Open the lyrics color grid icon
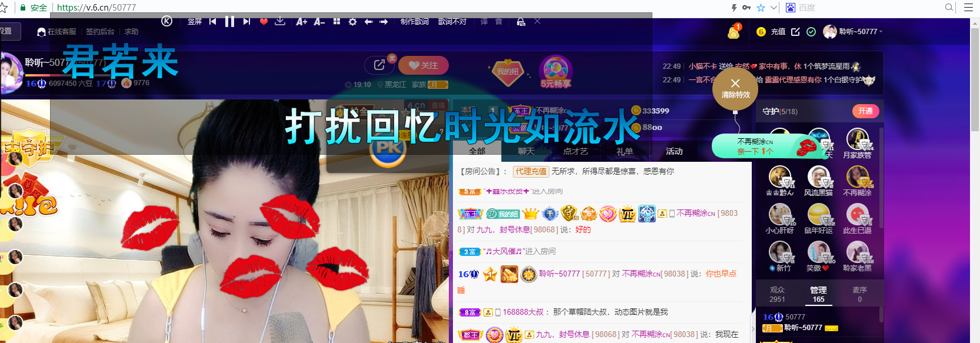The width and height of the screenshot is (980, 343). coord(336,22)
